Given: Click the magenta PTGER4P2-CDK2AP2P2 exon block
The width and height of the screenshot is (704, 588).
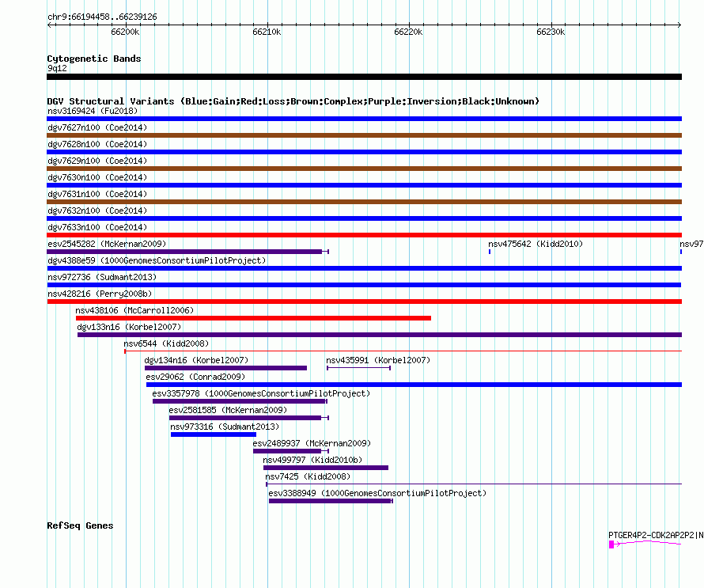Looking at the screenshot, I should (x=611, y=544).
